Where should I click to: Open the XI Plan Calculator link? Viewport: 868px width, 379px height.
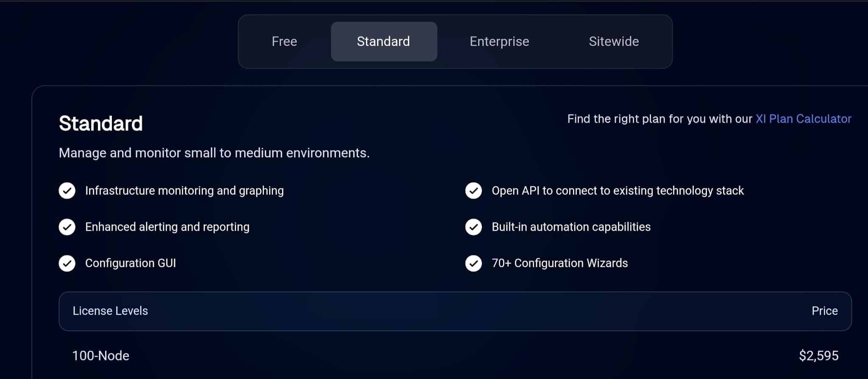click(x=803, y=119)
